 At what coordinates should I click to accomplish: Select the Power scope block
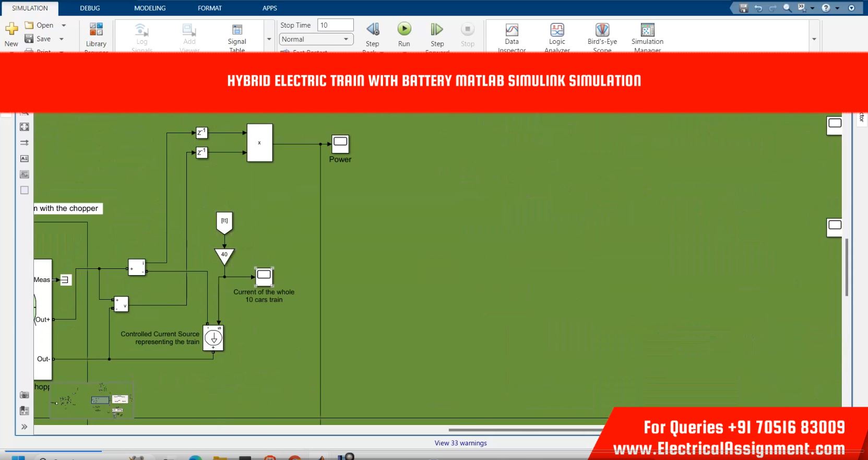[x=340, y=144]
